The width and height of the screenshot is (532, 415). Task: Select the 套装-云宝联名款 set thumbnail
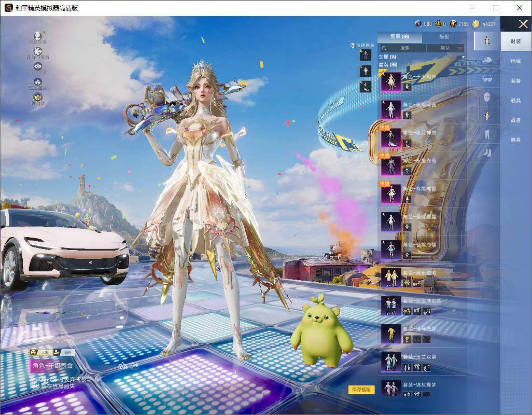coord(391,306)
